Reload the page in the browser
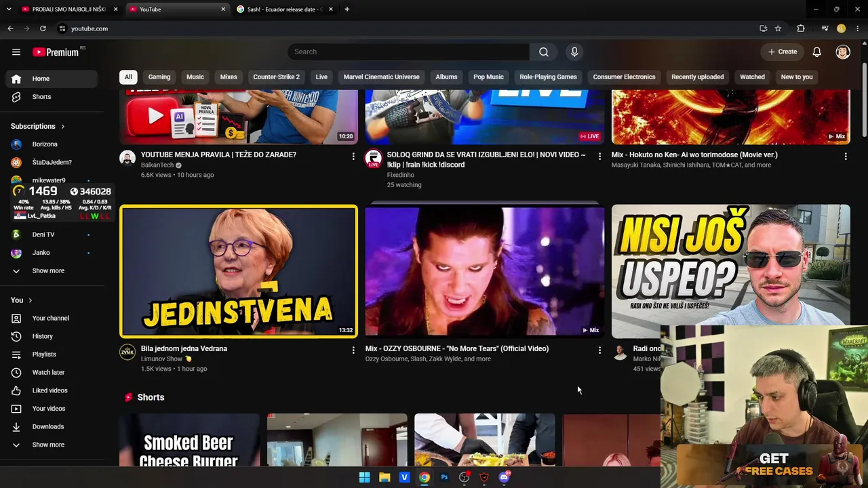The image size is (868, 488). coord(43,28)
